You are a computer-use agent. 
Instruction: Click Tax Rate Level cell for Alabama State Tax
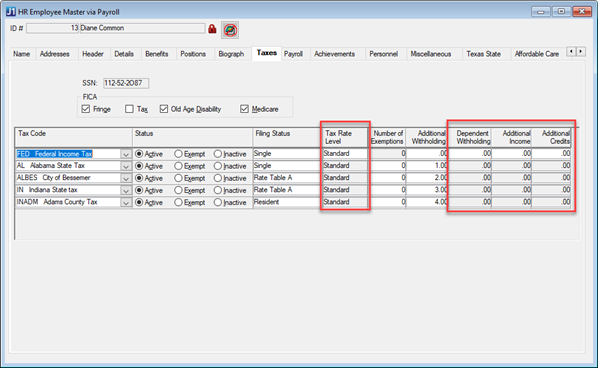click(345, 166)
